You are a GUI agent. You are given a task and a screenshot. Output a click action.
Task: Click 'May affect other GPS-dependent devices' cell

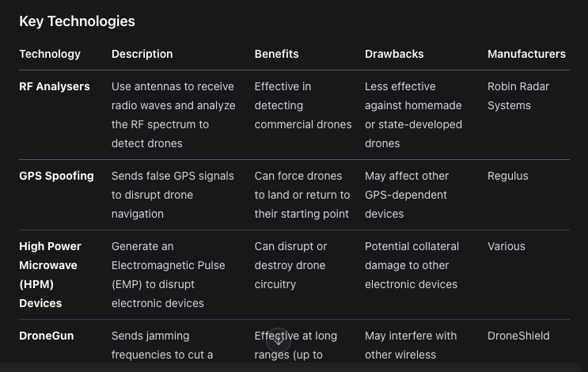407,195
